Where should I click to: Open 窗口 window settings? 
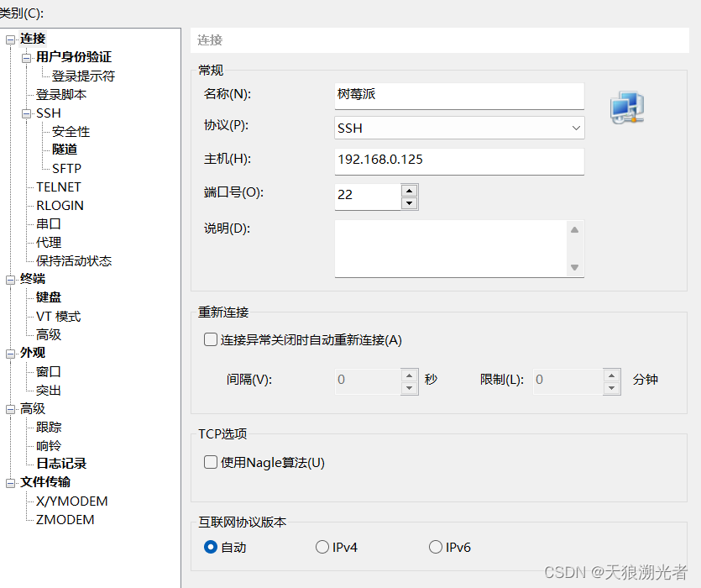pos(49,371)
